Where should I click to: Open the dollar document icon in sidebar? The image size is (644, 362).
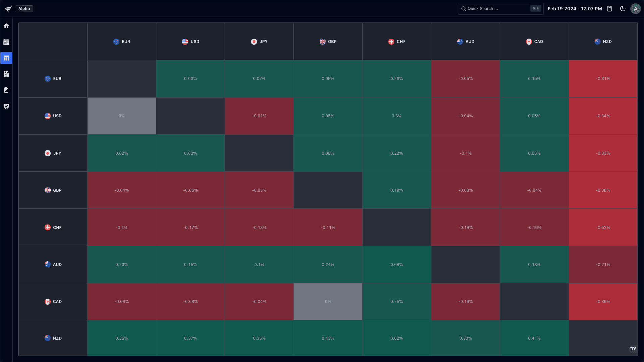pos(6,74)
